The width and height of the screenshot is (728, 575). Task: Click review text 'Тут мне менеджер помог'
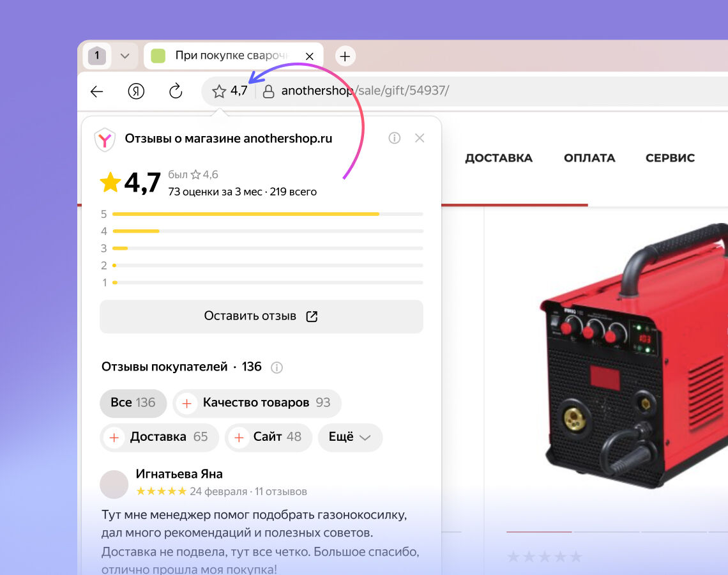click(x=176, y=514)
